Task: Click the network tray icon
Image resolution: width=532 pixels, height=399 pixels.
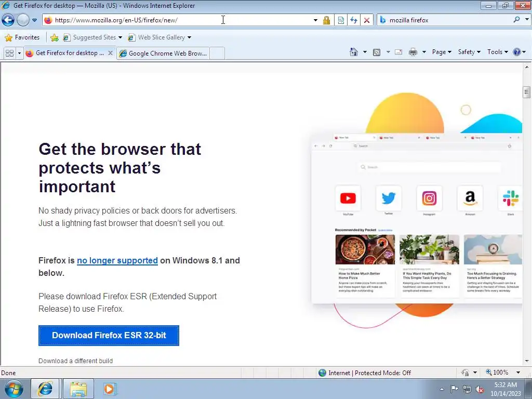Action: 467,389
